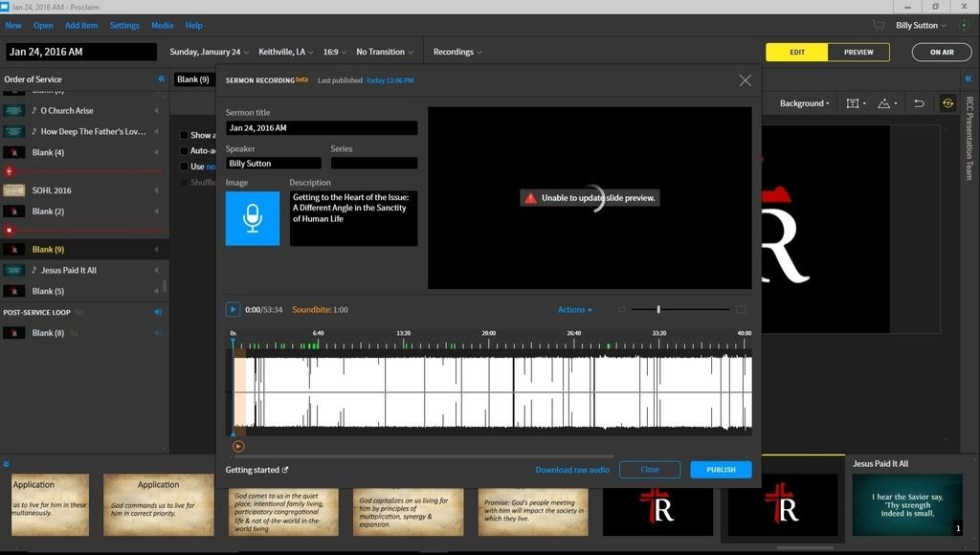The image size is (980, 555).
Task: Open the shopping cart icon
Action: point(879,26)
